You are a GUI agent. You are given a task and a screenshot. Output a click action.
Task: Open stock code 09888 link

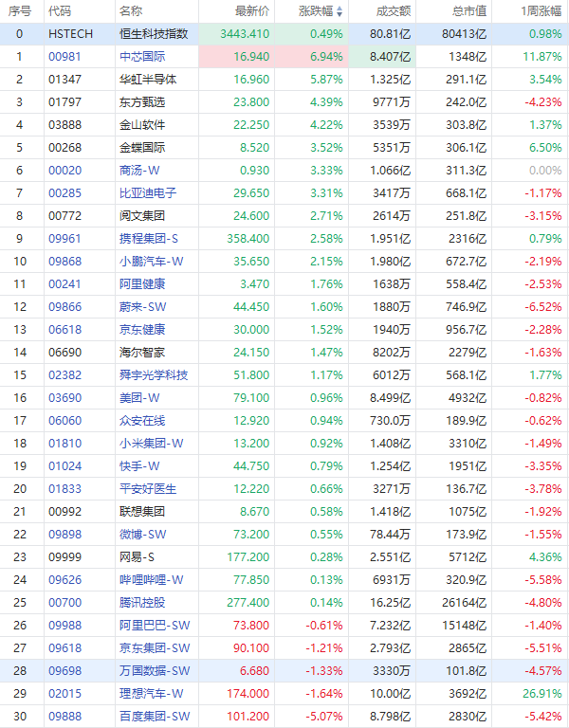64,717
